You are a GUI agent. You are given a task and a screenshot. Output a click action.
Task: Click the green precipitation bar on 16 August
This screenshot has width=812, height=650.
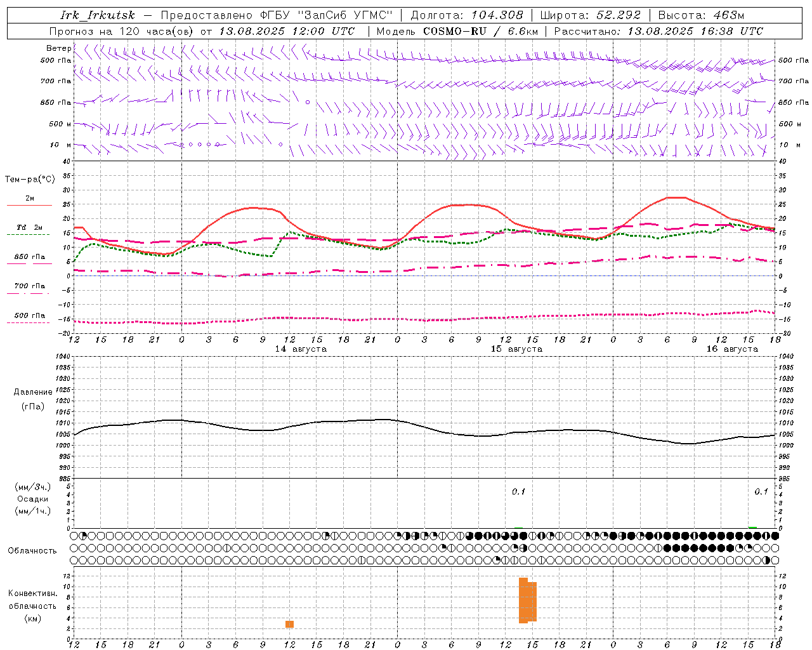click(x=752, y=527)
